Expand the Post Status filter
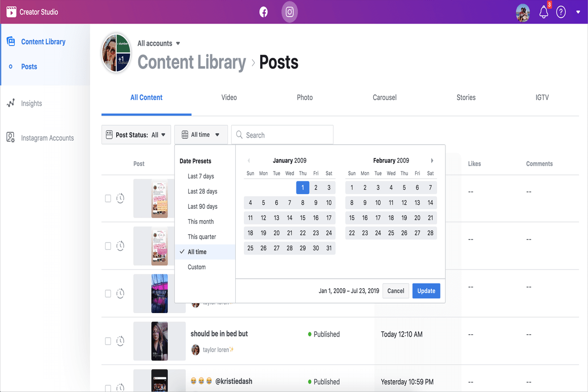588x392 pixels. (x=136, y=134)
